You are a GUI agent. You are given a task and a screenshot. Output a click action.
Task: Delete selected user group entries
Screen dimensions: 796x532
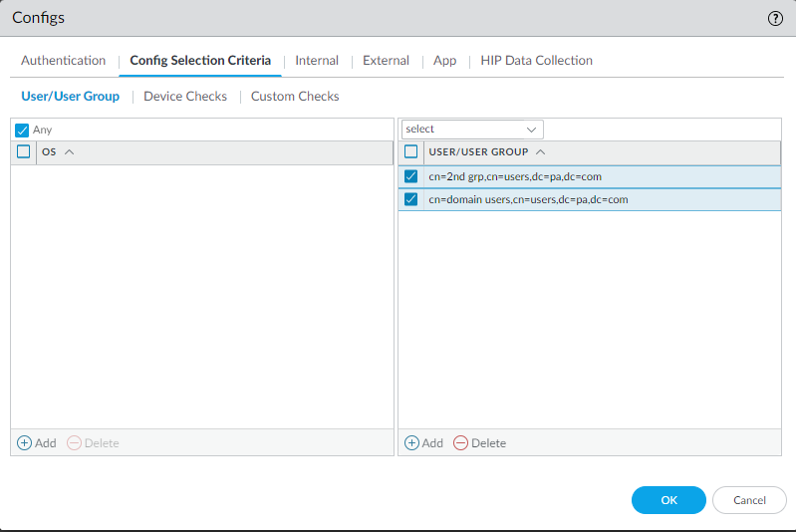[479, 442]
